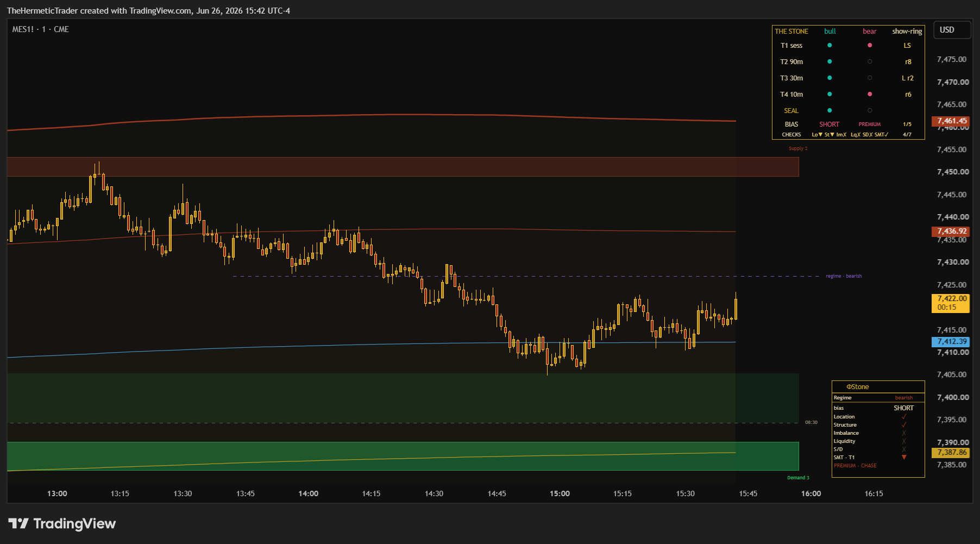Screen dimensions: 980x544
Task: Click the TradingView logo at the bottom
Action: click(x=62, y=523)
